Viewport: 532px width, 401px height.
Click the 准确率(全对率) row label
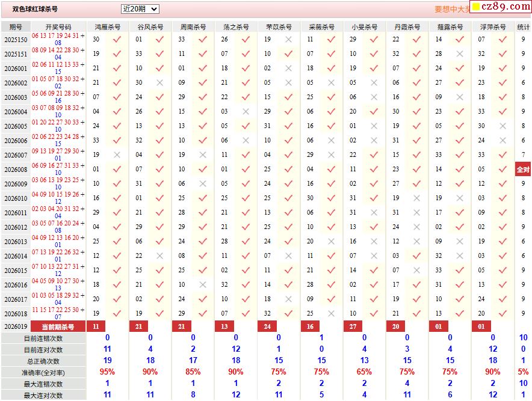tap(43, 372)
